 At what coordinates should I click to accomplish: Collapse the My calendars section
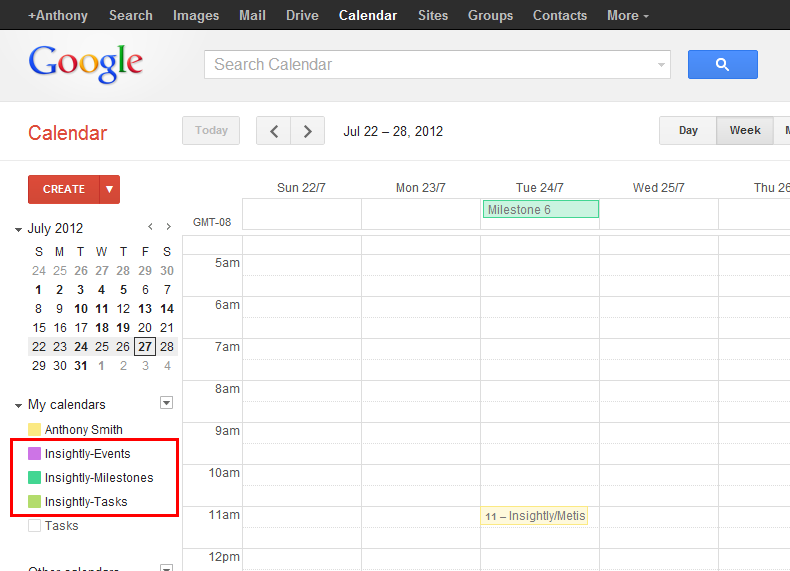tap(18, 405)
